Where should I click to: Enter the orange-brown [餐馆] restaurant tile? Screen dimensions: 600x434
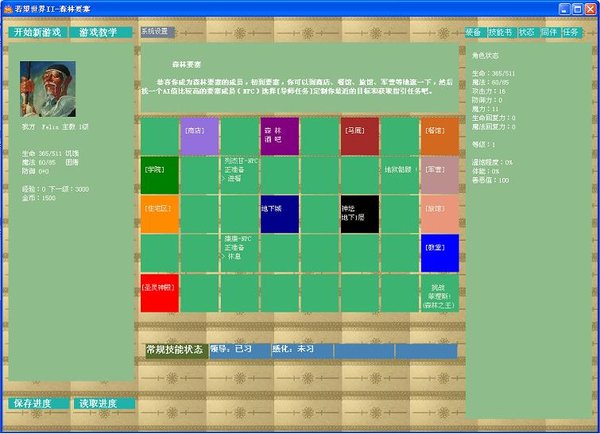coord(440,136)
